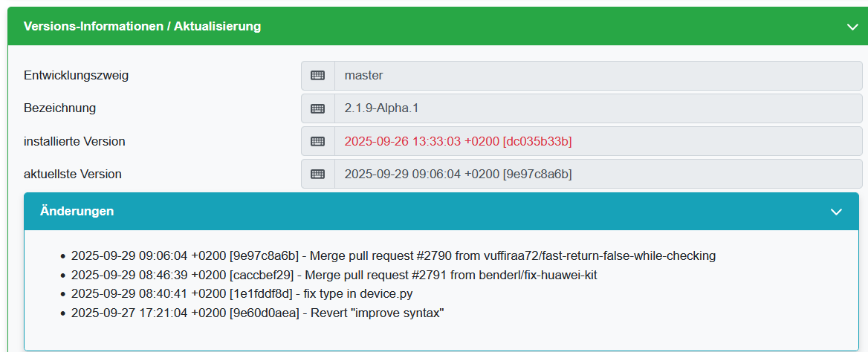
Task: Select the pull request #2791 fix-huawei-kit entry
Action: (x=334, y=275)
